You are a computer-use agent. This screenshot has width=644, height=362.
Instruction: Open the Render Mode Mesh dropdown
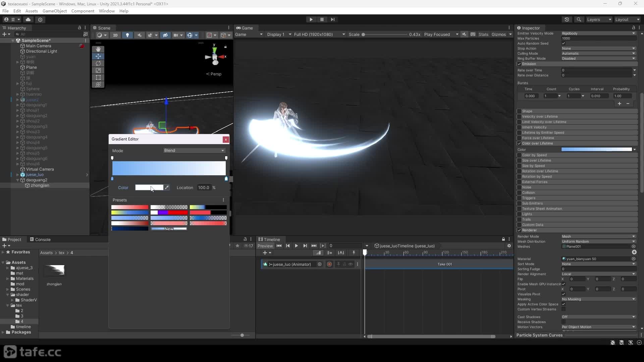coord(598,236)
